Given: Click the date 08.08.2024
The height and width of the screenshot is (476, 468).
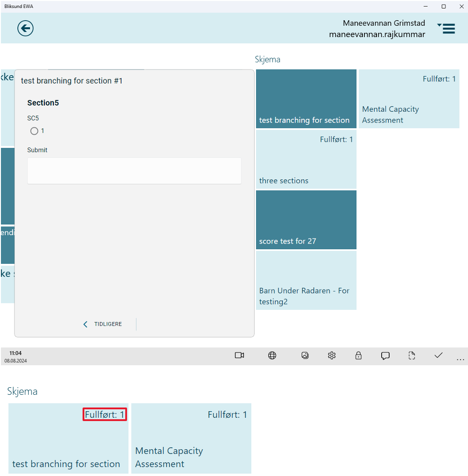Looking at the screenshot, I should point(15,361).
